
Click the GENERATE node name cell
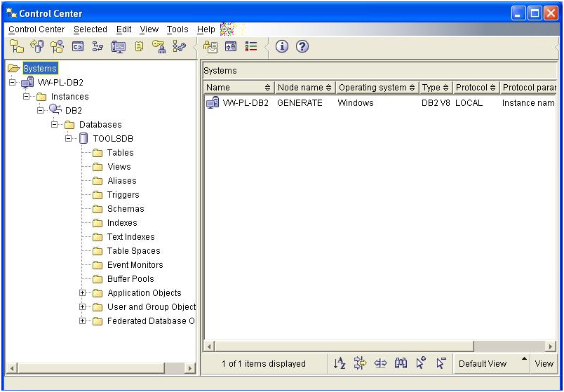(300, 103)
